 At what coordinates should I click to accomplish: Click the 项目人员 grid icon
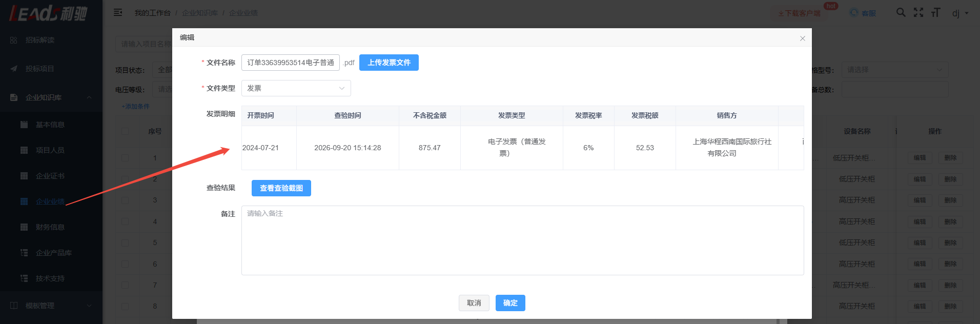click(x=24, y=150)
